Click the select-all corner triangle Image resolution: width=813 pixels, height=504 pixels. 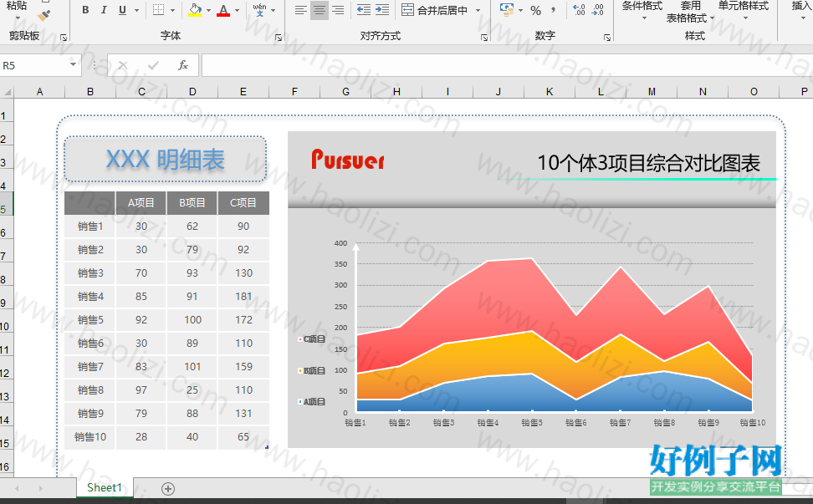[8, 92]
